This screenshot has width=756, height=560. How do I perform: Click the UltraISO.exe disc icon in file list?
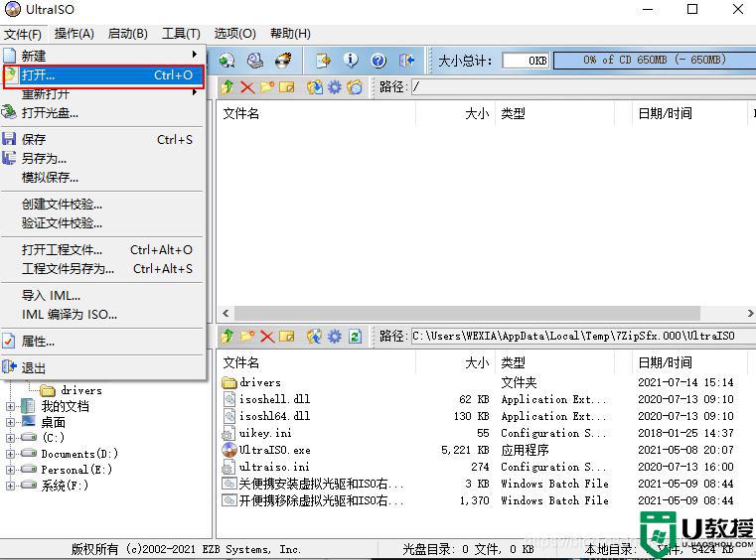(x=229, y=450)
